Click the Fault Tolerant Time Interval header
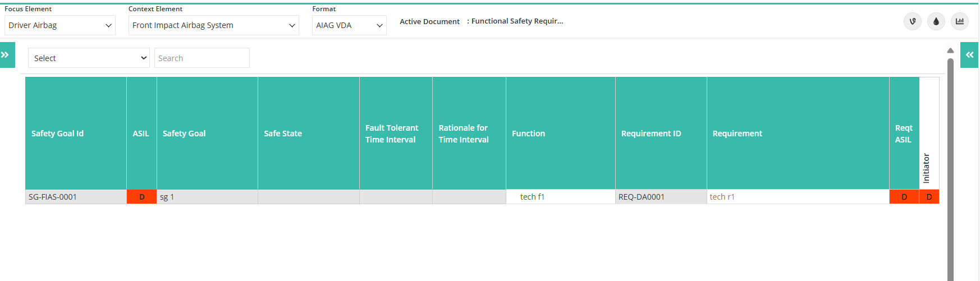Screen dimensions: 980x281 [x=396, y=133]
